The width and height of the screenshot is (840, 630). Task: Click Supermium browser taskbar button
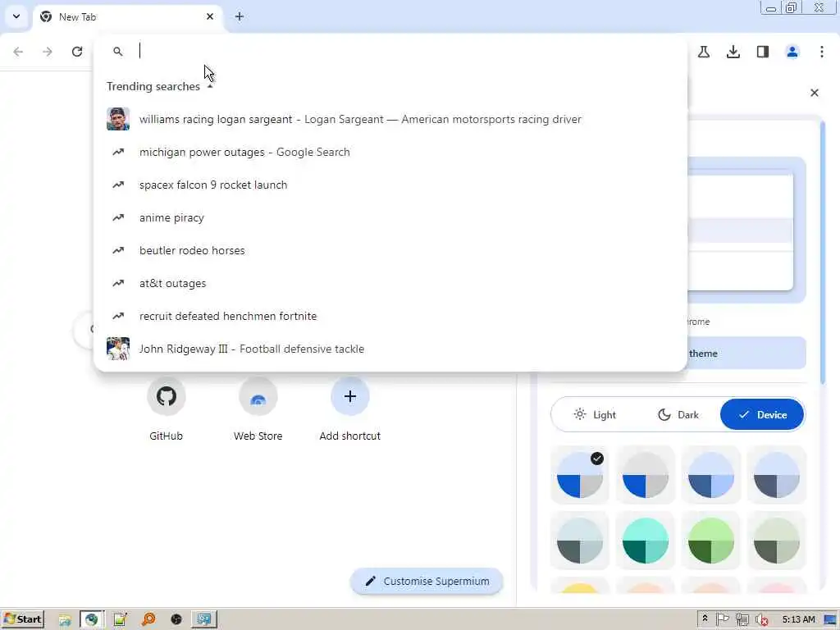click(92, 620)
